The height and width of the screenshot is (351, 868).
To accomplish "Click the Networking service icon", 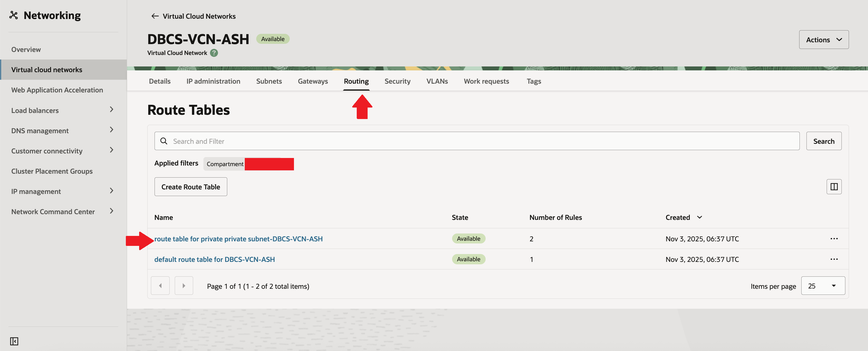I will click(14, 15).
